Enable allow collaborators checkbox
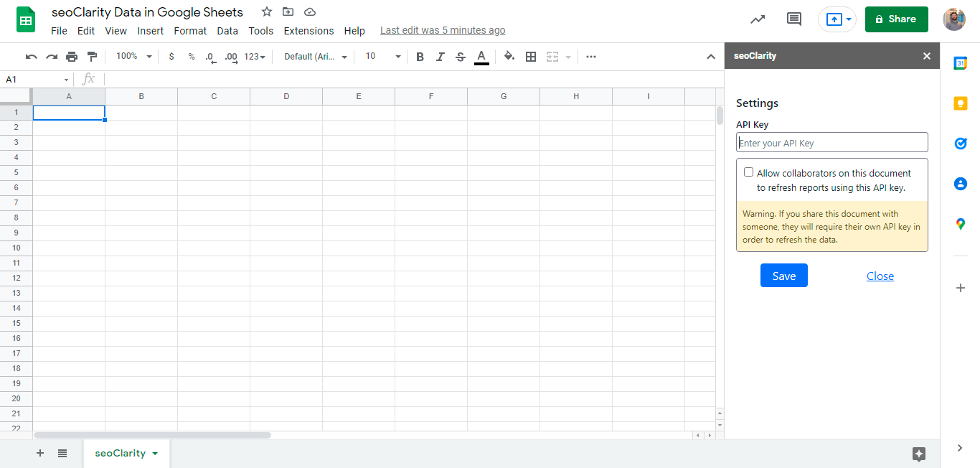Image resolution: width=980 pixels, height=468 pixels. [748, 172]
